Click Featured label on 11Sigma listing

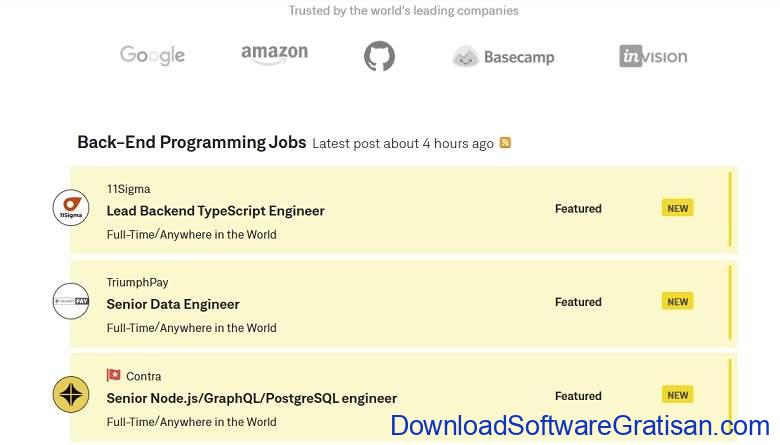pos(578,208)
